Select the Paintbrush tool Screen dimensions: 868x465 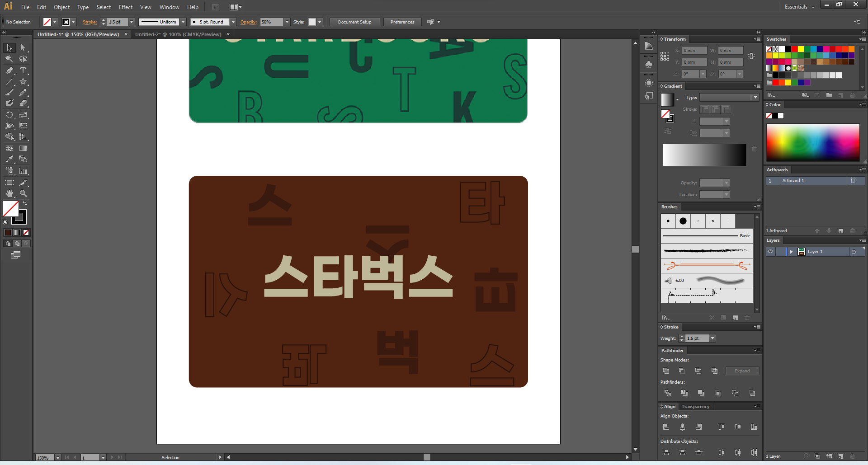click(9, 93)
